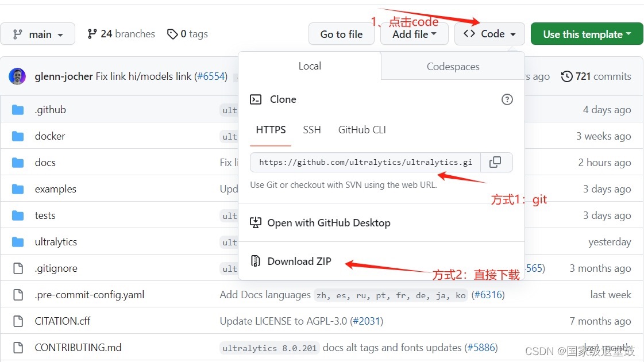Open the main branch dropdown
This screenshot has height=362, width=644.
point(37,34)
